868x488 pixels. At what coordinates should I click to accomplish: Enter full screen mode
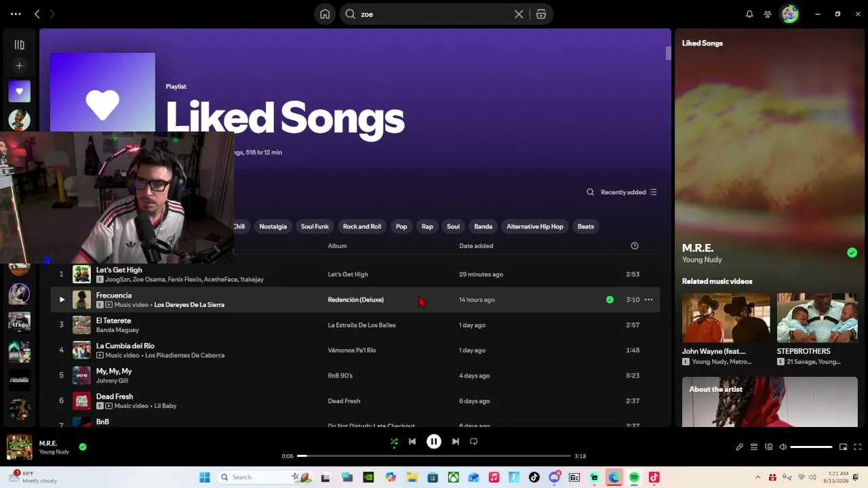tap(857, 447)
